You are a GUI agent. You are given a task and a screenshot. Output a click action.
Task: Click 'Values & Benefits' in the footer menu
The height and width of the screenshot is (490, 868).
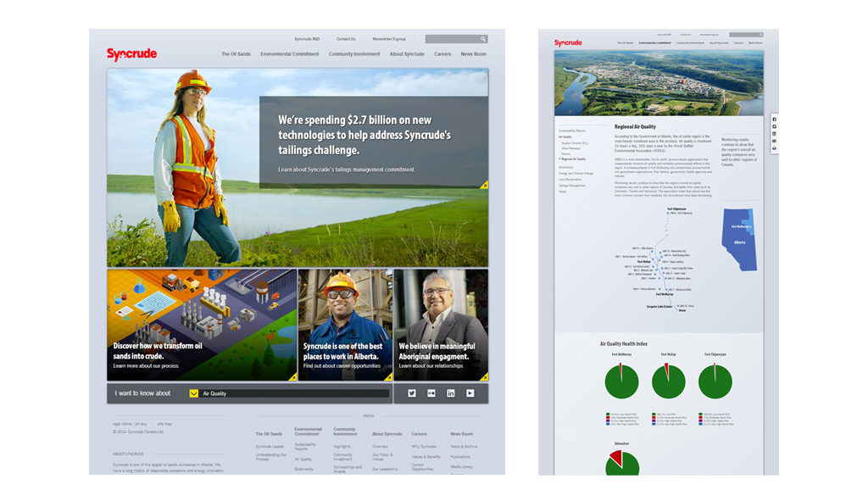pos(426,457)
